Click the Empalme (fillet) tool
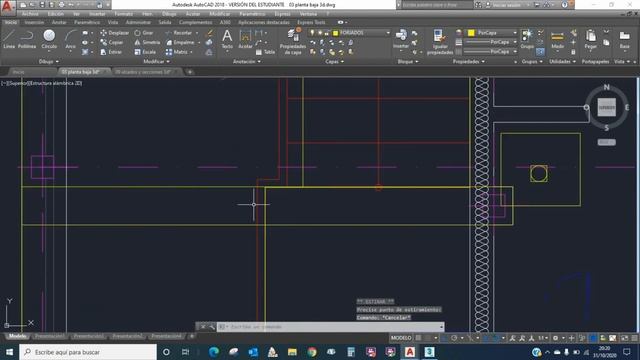640x360 pixels. point(180,42)
